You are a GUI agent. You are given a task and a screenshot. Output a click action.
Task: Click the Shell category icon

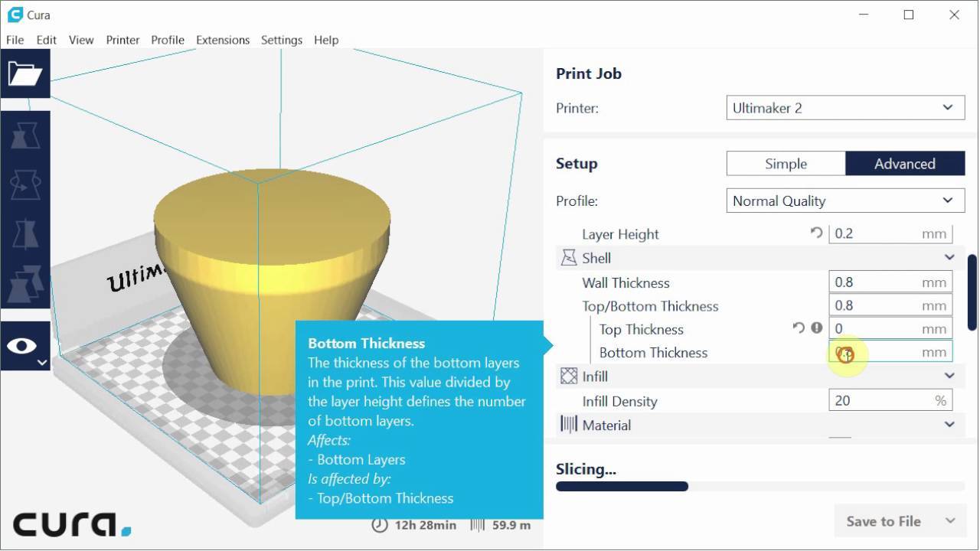(x=568, y=258)
